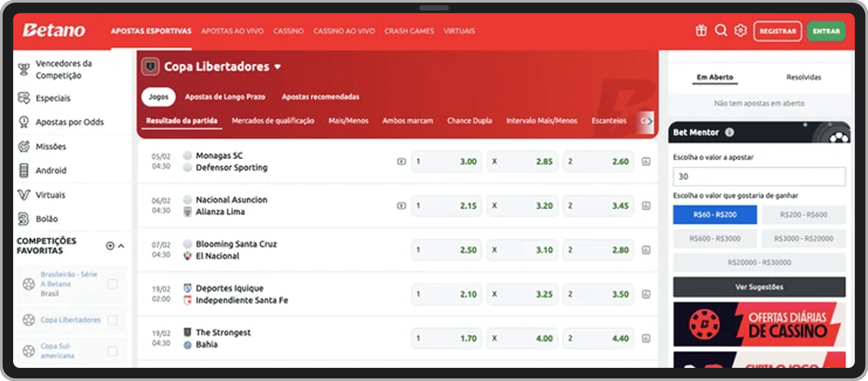Open the Bet Mentor info icon

[x=730, y=132]
